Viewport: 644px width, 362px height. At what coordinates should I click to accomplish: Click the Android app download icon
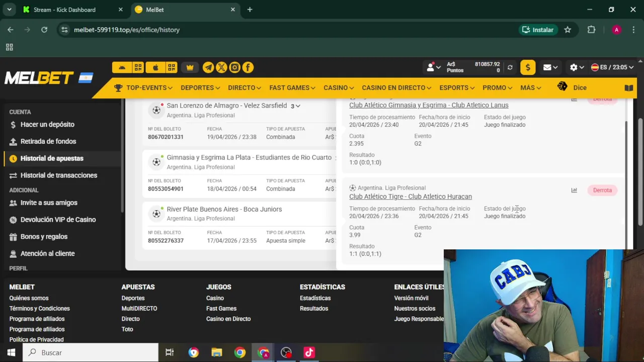click(122, 67)
